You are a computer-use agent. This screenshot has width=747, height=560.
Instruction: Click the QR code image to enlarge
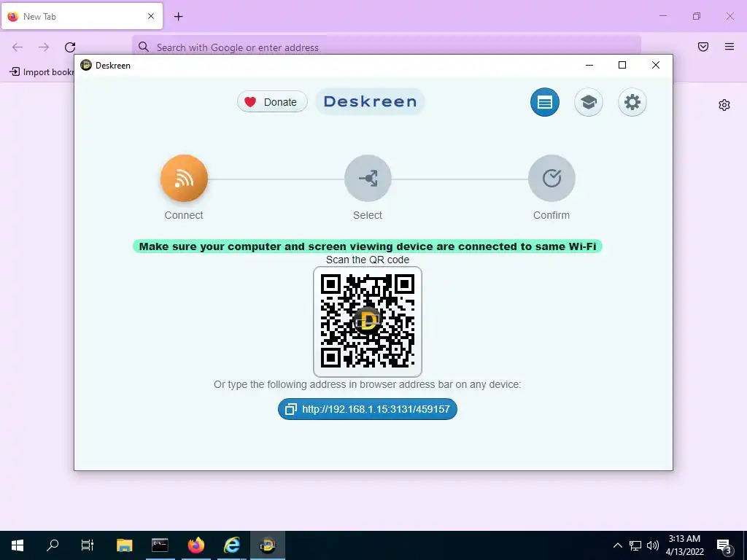[368, 322]
